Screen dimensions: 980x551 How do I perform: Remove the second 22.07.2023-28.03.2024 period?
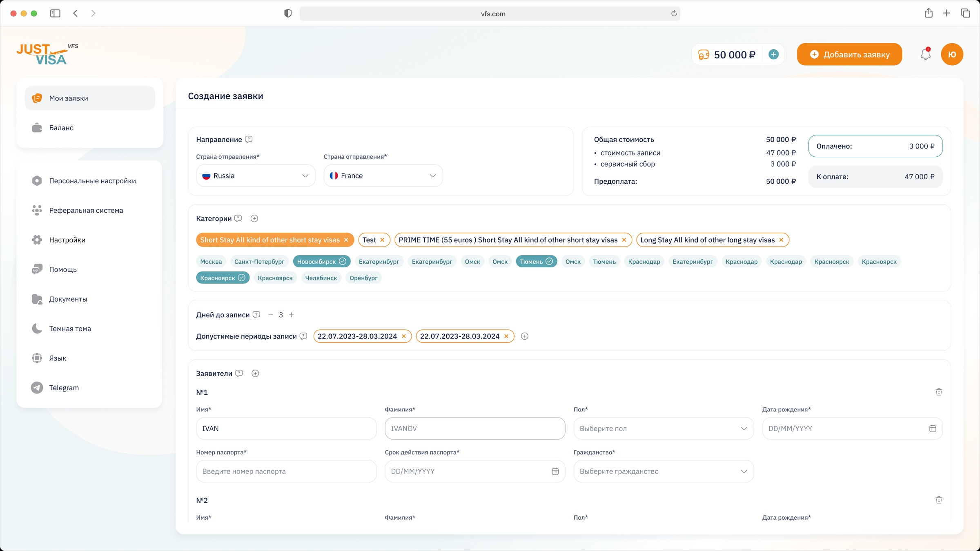(x=506, y=336)
